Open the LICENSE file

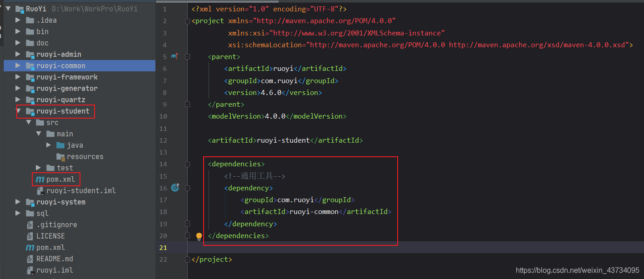pyautogui.click(x=50, y=236)
